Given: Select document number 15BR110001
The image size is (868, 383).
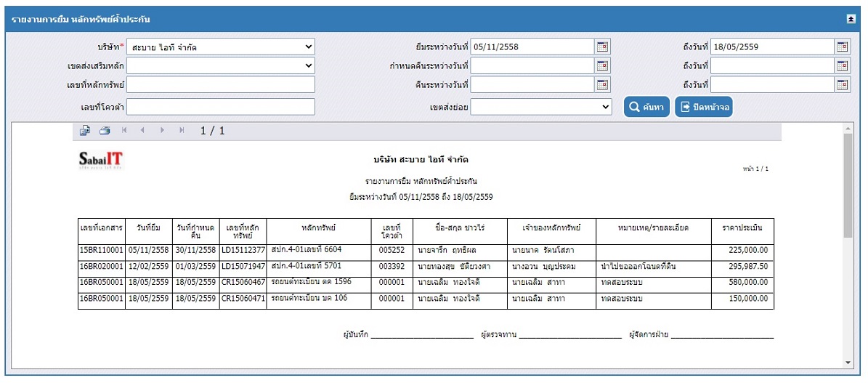Looking at the screenshot, I should point(102,250).
